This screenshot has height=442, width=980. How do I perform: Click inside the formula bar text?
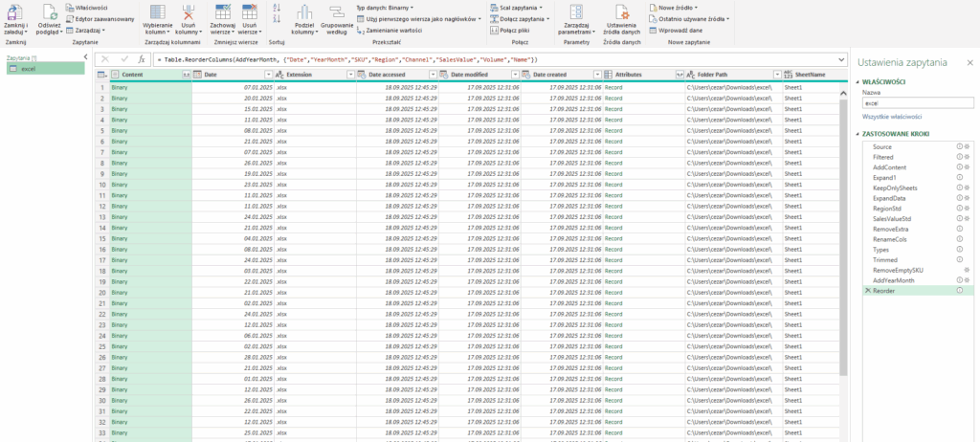click(346, 59)
